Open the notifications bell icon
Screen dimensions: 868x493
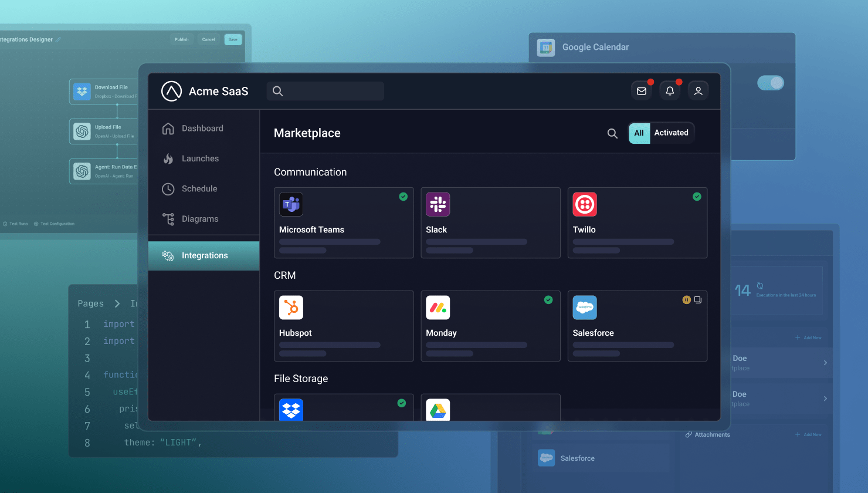[x=670, y=91]
